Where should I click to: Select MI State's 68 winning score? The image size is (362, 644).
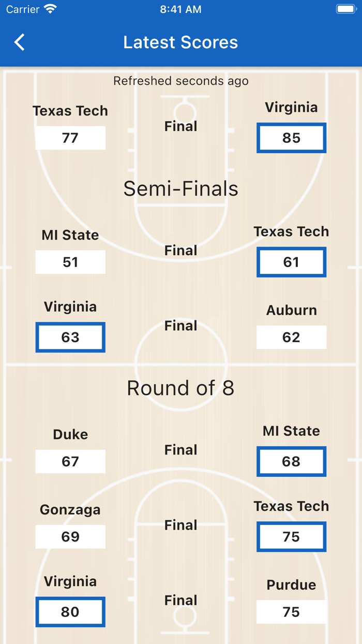[x=291, y=461]
